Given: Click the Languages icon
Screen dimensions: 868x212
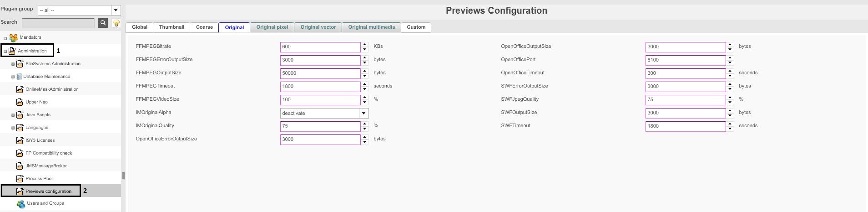Looking at the screenshot, I should (x=20, y=128).
